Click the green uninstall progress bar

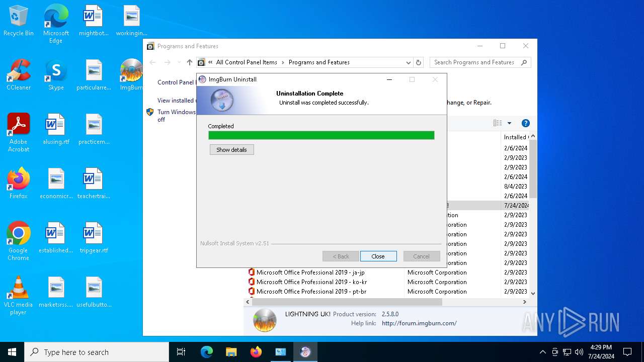[321, 135]
